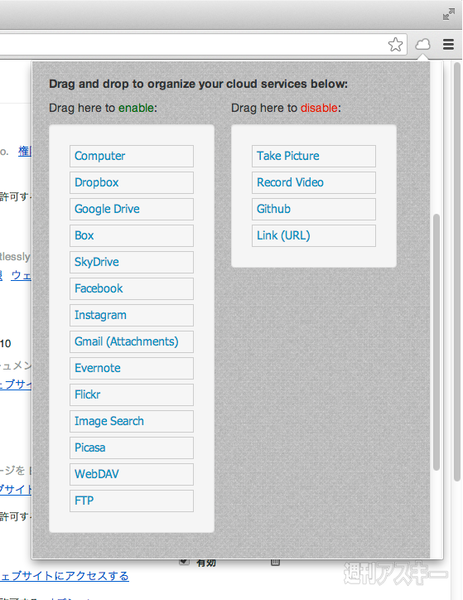Select the Box service item
463x600 pixels.
click(x=132, y=236)
